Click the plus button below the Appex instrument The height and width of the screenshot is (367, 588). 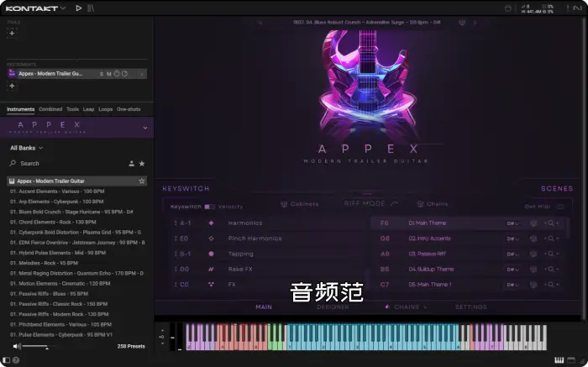12,86
